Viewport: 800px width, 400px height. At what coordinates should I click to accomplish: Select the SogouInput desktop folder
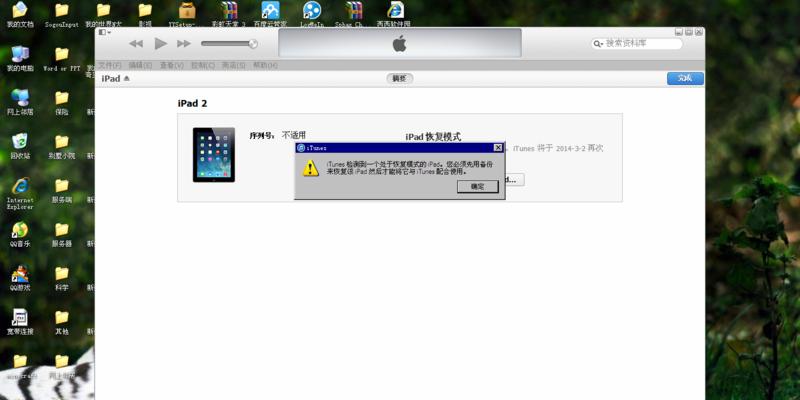point(62,14)
